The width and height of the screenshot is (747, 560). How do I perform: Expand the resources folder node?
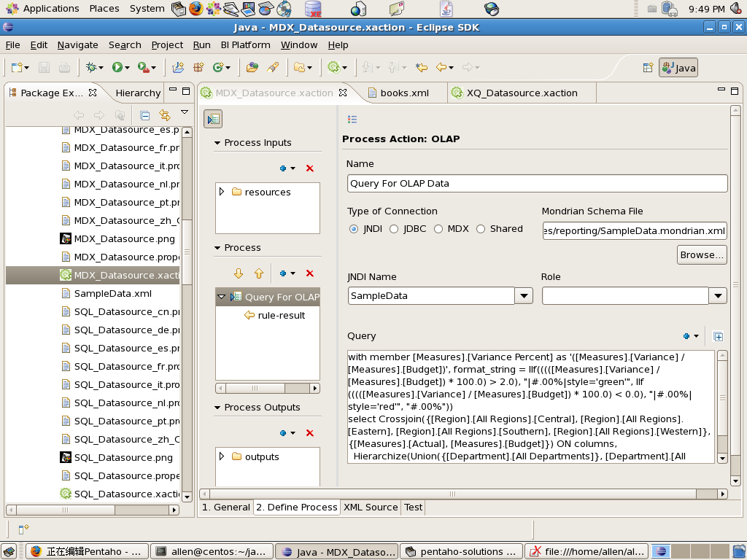pyautogui.click(x=222, y=192)
